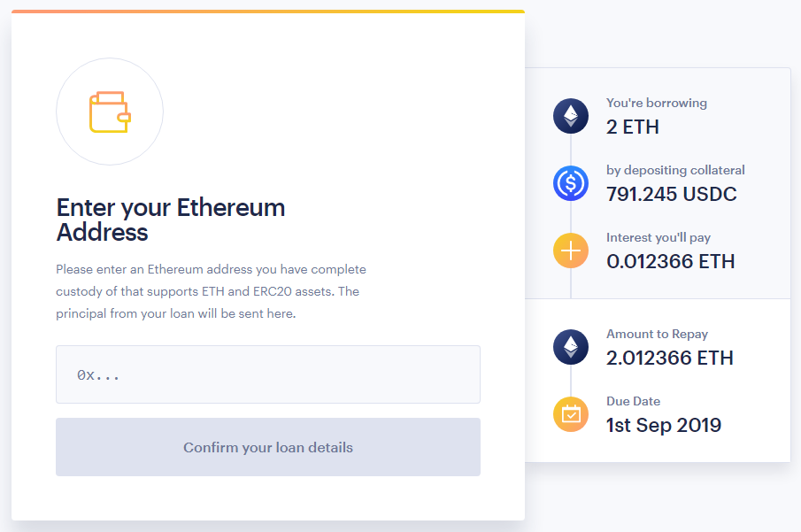Click the You're borrowing label
This screenshot has height=532, width=801.
pos(657,103)
